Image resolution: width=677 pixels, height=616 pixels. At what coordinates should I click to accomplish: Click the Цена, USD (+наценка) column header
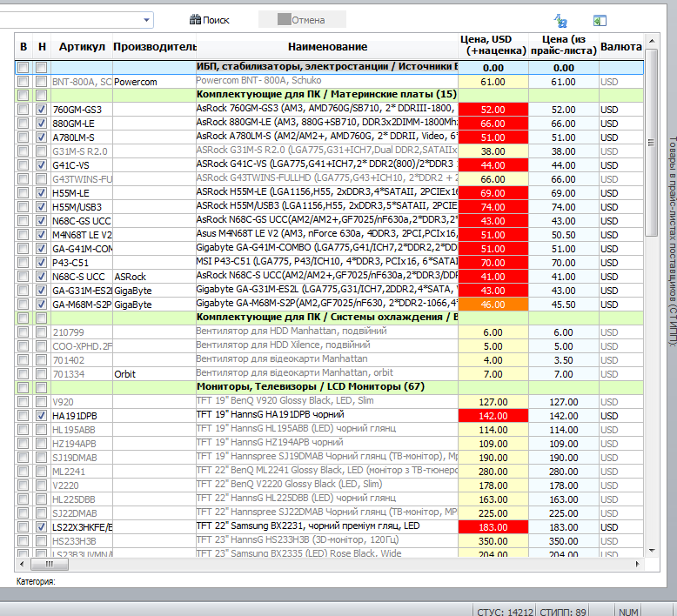click(x=493, y=45)
